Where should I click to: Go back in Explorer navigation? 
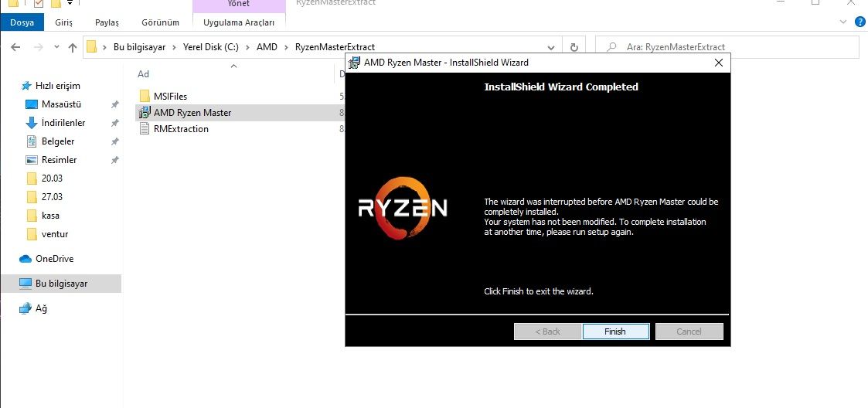(15, 48)
